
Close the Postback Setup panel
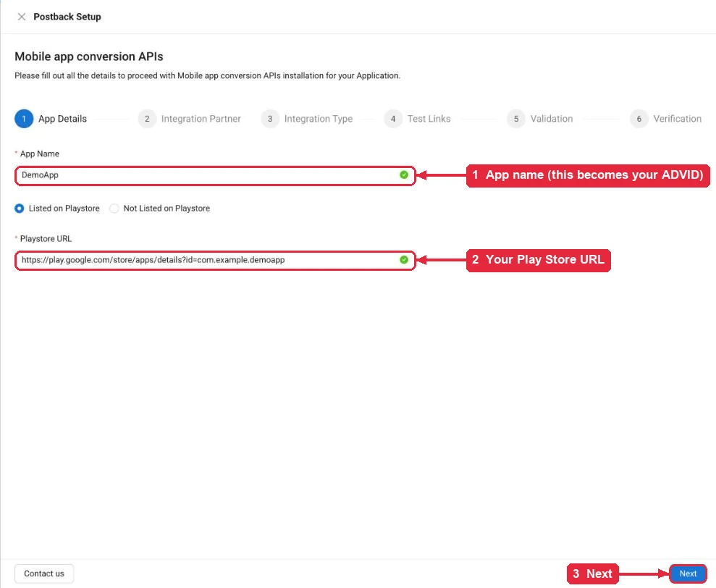[22, 17]
